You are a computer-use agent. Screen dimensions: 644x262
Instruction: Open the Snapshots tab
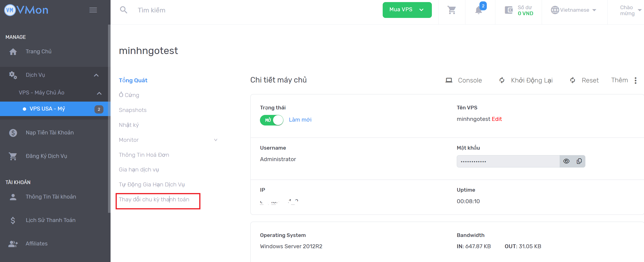click(132, 110)
